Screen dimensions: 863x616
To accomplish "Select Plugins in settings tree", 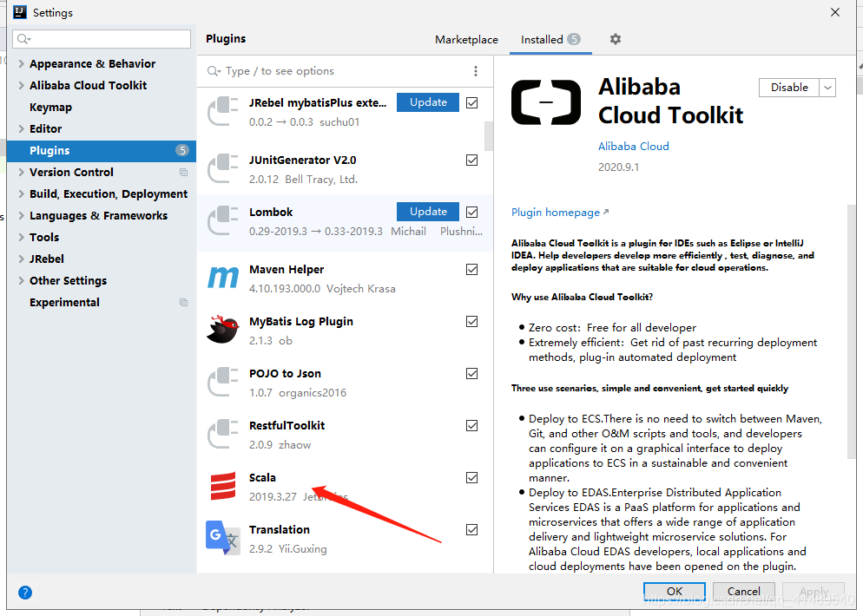I will pos(102,151).
